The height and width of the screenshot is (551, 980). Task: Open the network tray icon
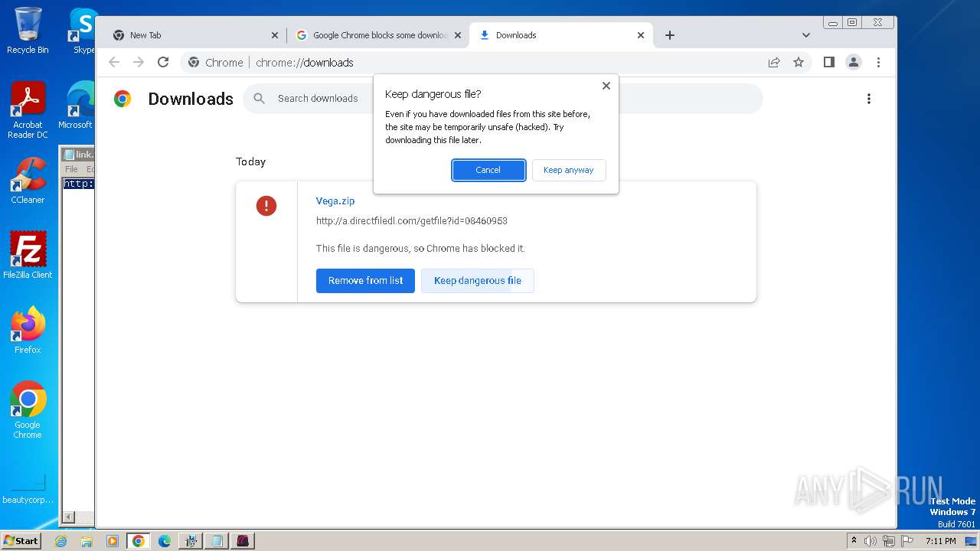pyautogui.click(x=889, y=541)
